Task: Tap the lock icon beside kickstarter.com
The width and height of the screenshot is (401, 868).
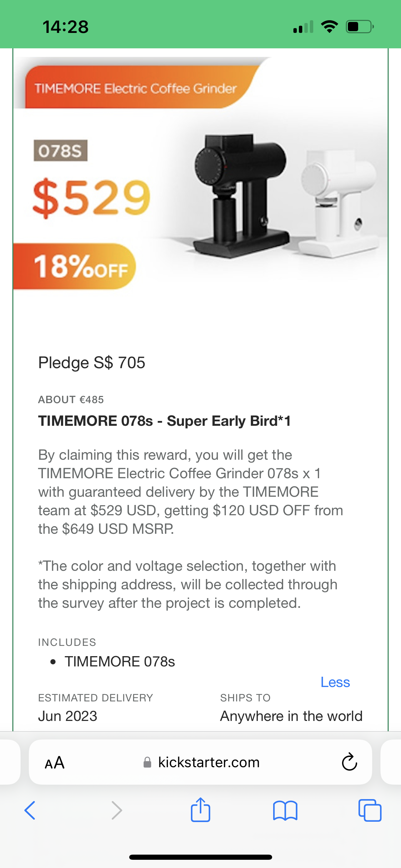Action: [147, 762]
